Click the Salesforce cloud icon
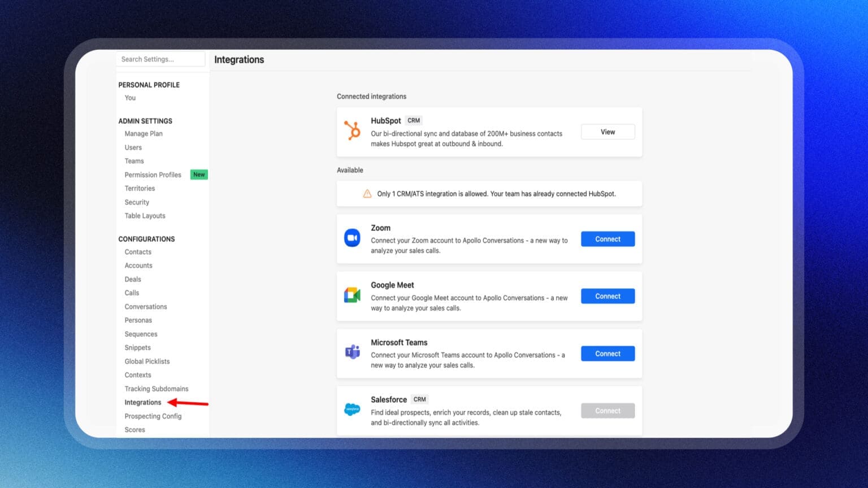This screenshot has width=868, height=488. 352,409
